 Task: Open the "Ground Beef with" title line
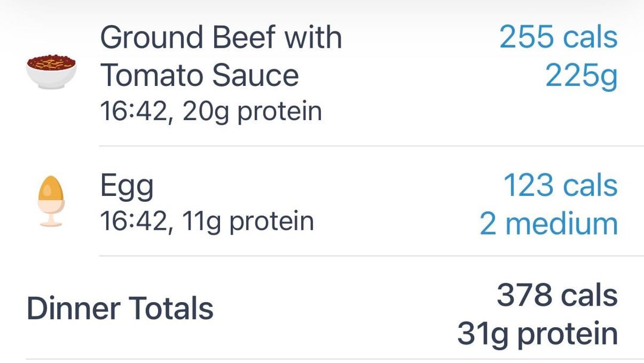[x=221, y=37]
